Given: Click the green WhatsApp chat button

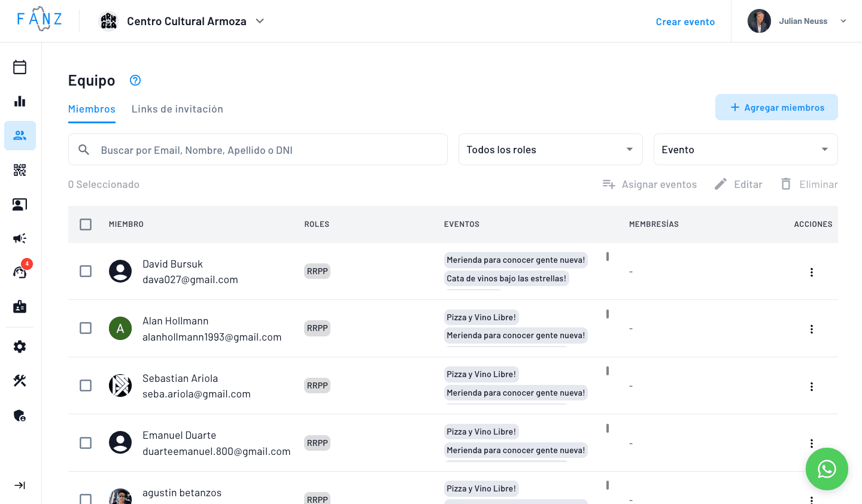Looking at the screenshot, I should 827,469.
